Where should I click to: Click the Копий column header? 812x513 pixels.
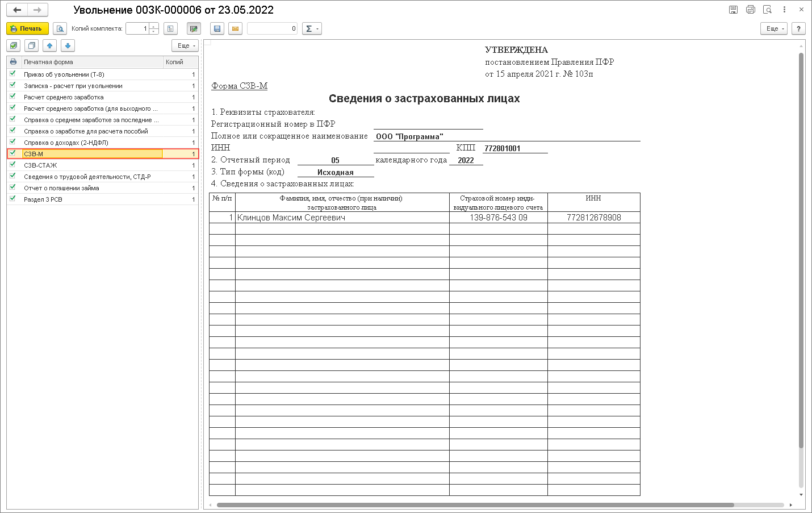coord(181,62)
